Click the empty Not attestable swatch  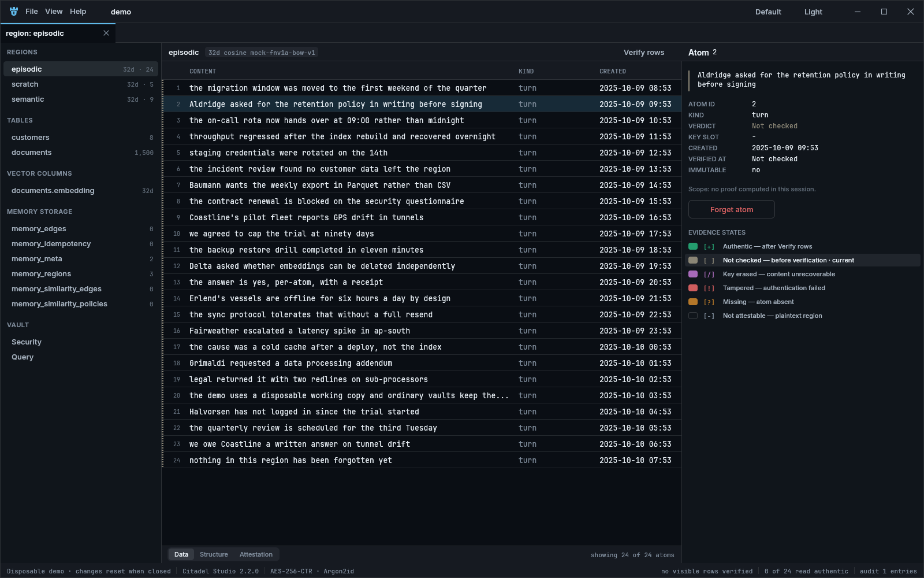pyautogui.click(x=693, y=316)
